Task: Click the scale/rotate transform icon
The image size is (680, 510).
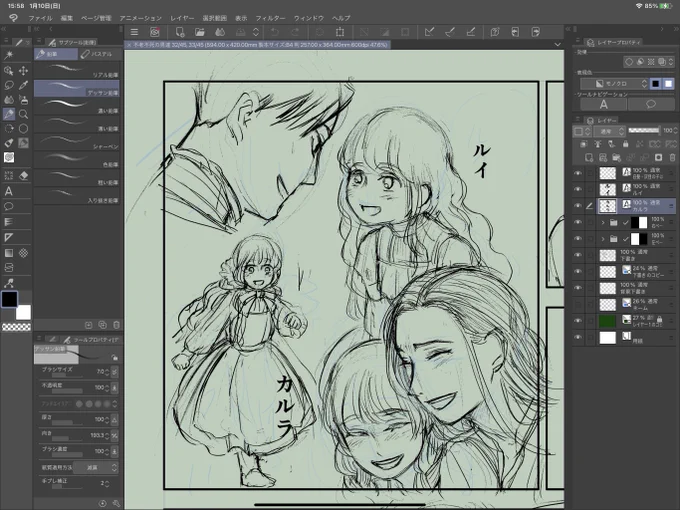Action: 340,32
